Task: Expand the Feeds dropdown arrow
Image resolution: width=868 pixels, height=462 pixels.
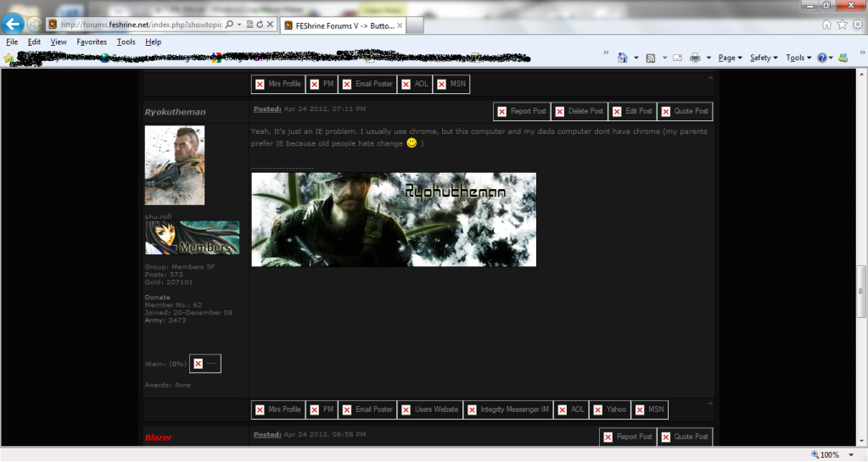Action: [x=665, y=58]
